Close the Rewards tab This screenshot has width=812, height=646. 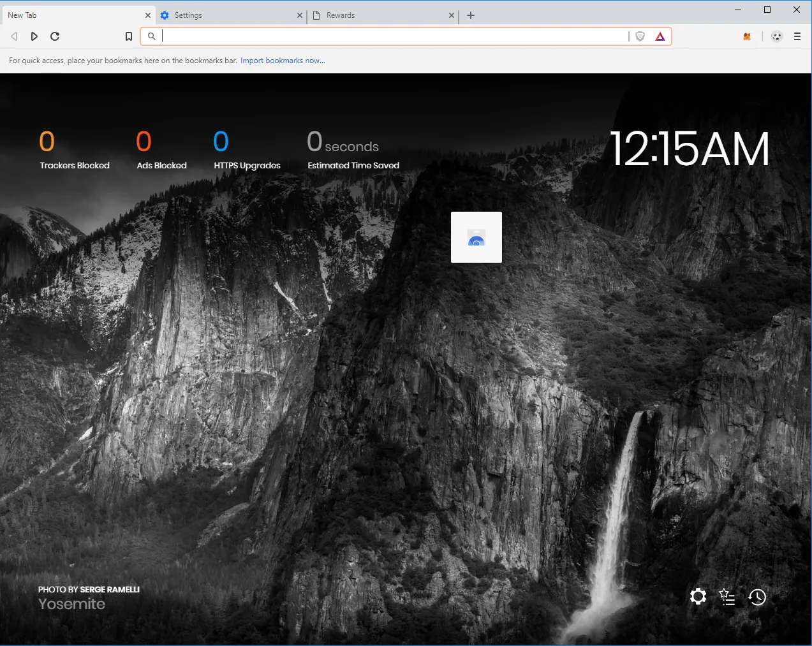[x=452, y=15]
